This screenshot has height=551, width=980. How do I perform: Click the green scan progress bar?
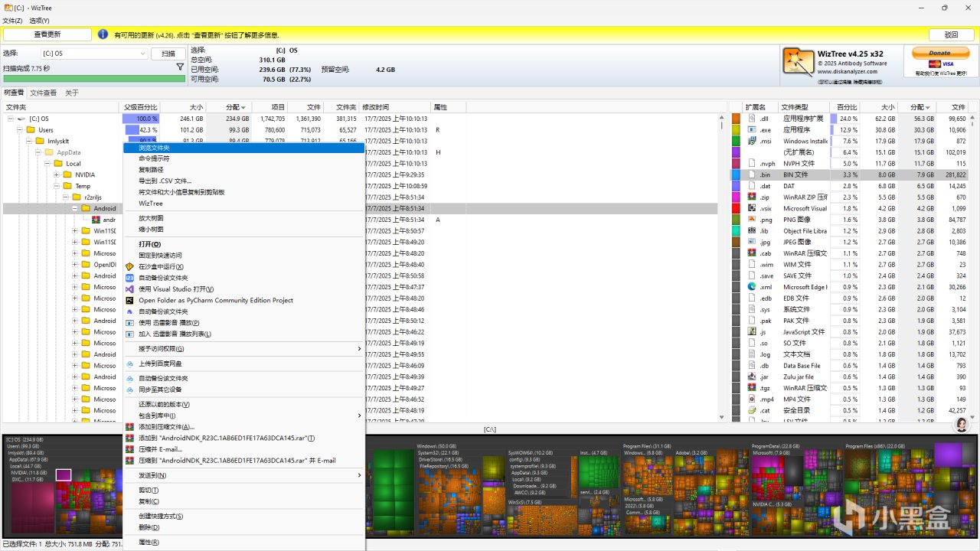click(x=94, y=79)
